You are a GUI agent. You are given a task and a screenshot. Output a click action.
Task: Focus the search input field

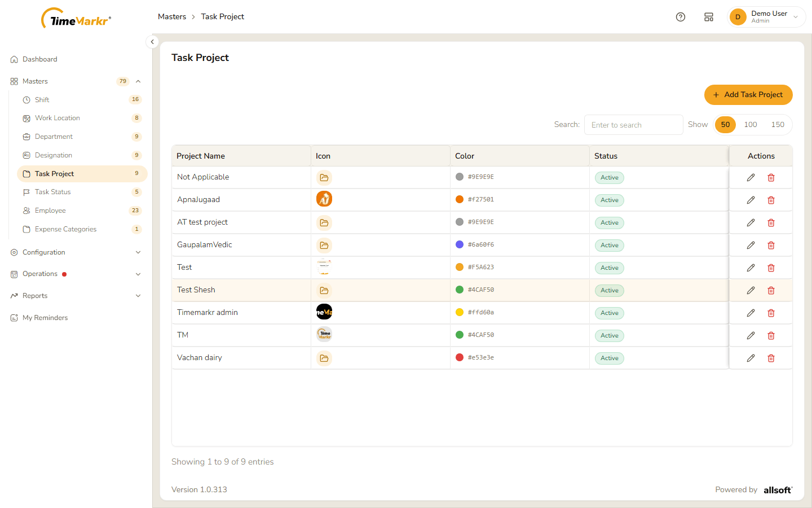(x=634, y=125)
